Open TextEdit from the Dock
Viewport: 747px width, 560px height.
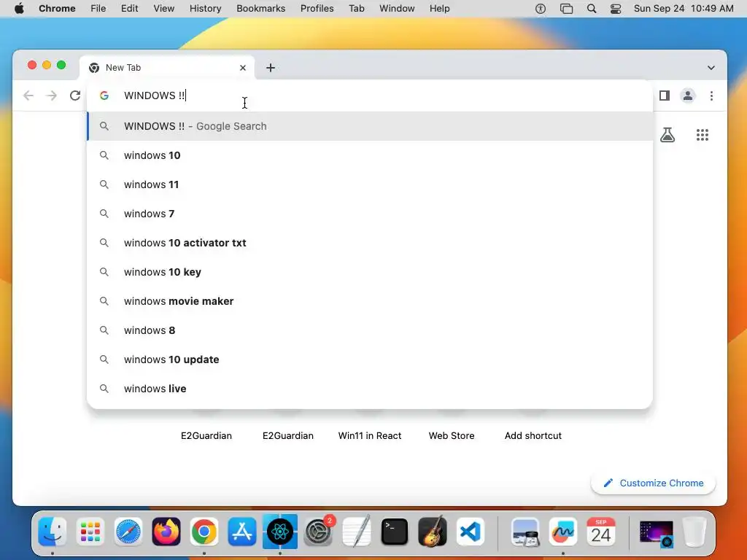pyautogui.click(x=356, y=532)
